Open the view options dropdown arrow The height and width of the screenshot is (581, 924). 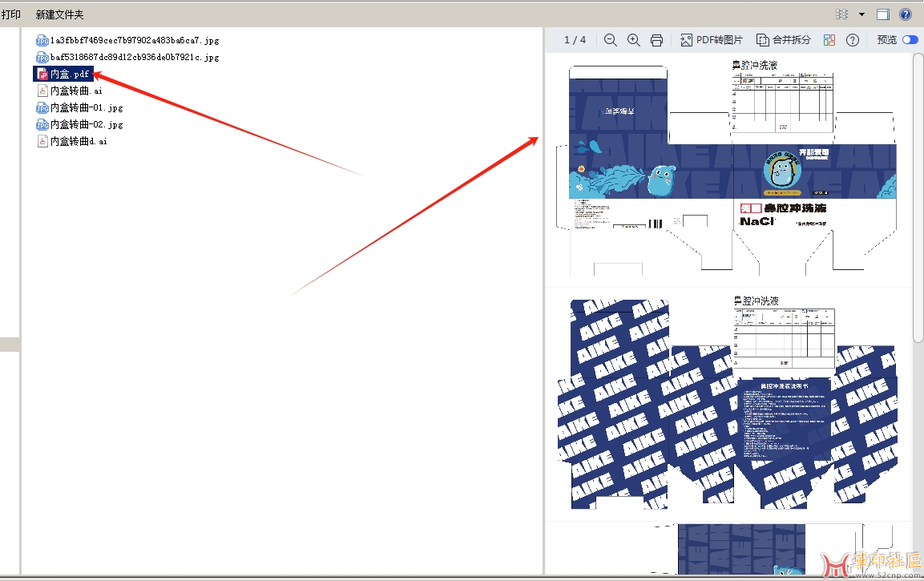[x=861, y=14]
